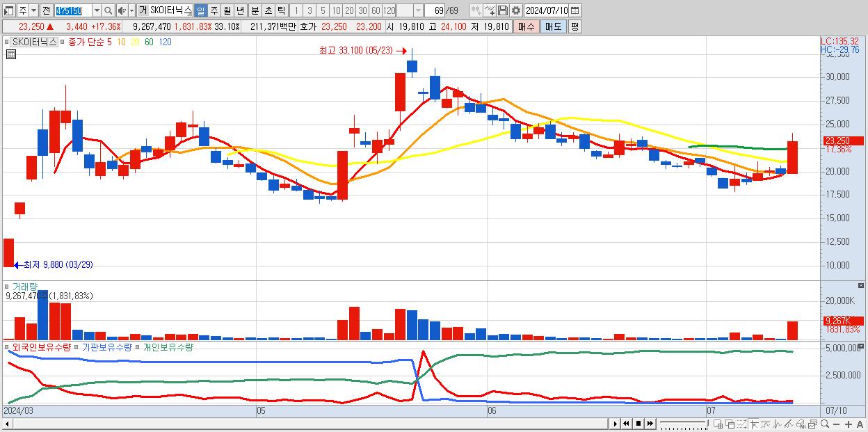Select the 초 second period tab
Image resolution: width=868 pixels, height=432 pixels.
(x=268, y=10)
